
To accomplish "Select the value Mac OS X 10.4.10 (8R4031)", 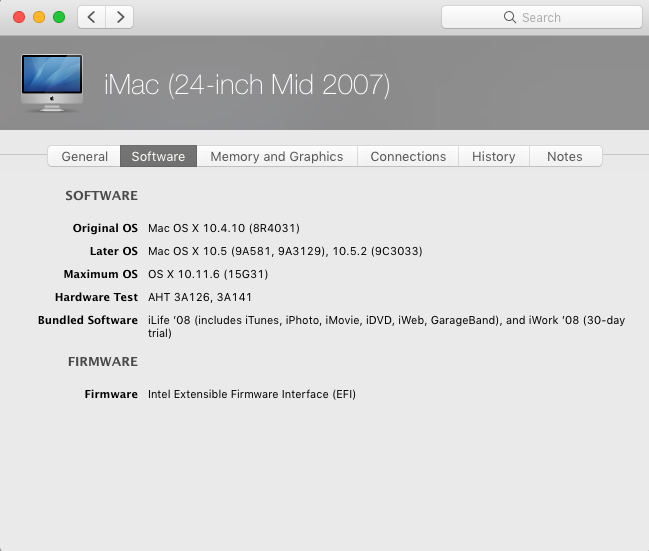I will pos(224,228).
